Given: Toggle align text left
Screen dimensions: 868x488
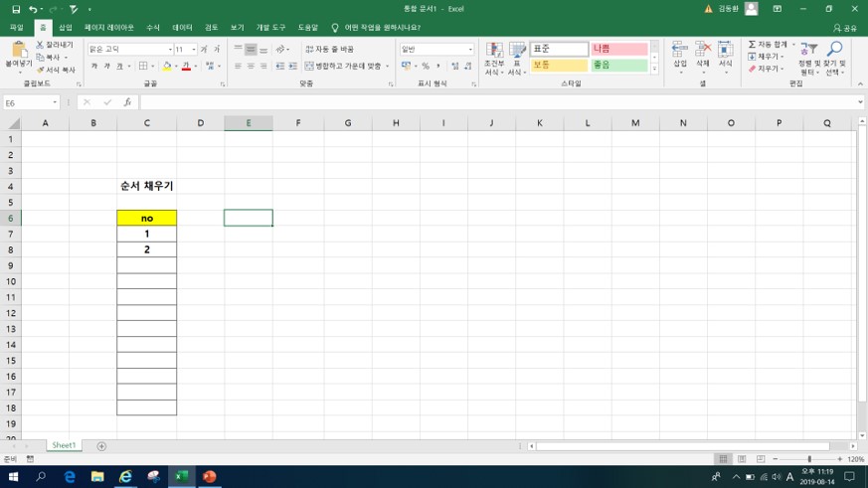Looking at the screenshot, I should click(238, 66).
